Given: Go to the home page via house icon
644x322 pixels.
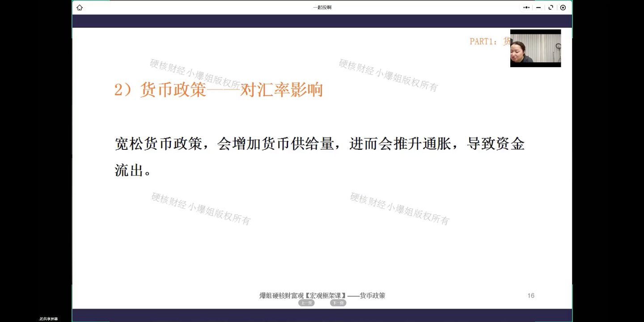Looking at the screenshot, I should point(80,8).
